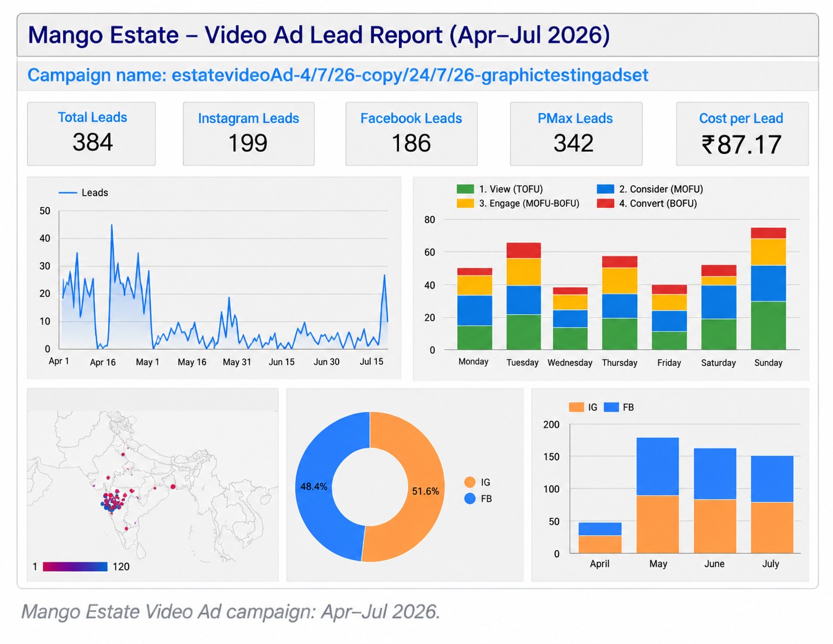
Task: Click the red Convert (BOFU) legend swatch
Action: [605, 203]
